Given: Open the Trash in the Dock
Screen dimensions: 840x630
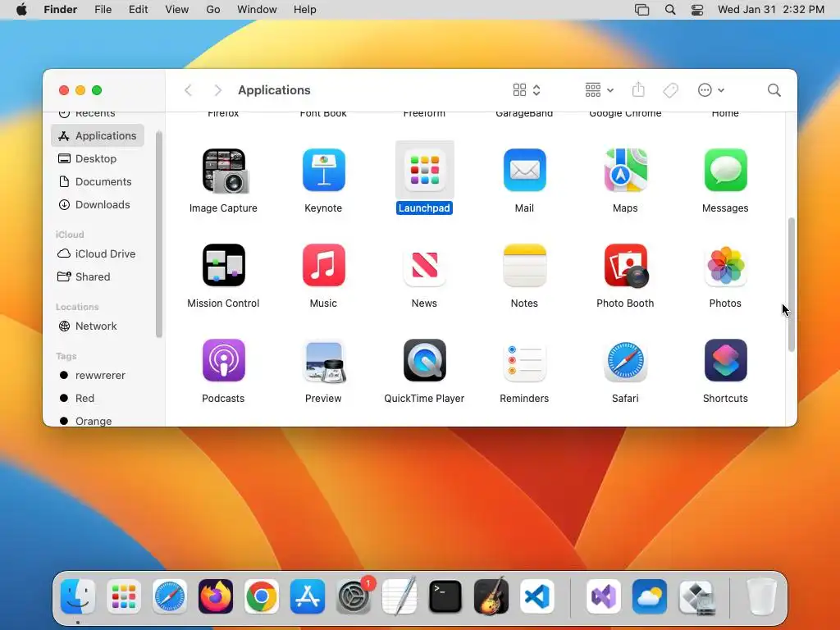Looking at the screenshot, I should click(761, 596).
